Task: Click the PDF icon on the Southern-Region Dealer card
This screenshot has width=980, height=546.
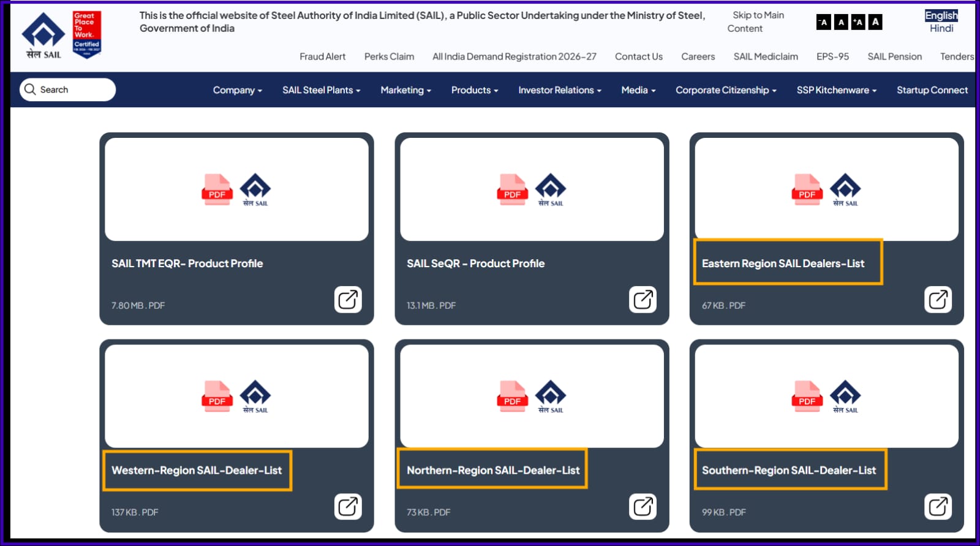Action: pyautogui.click(x=807, y=396)
